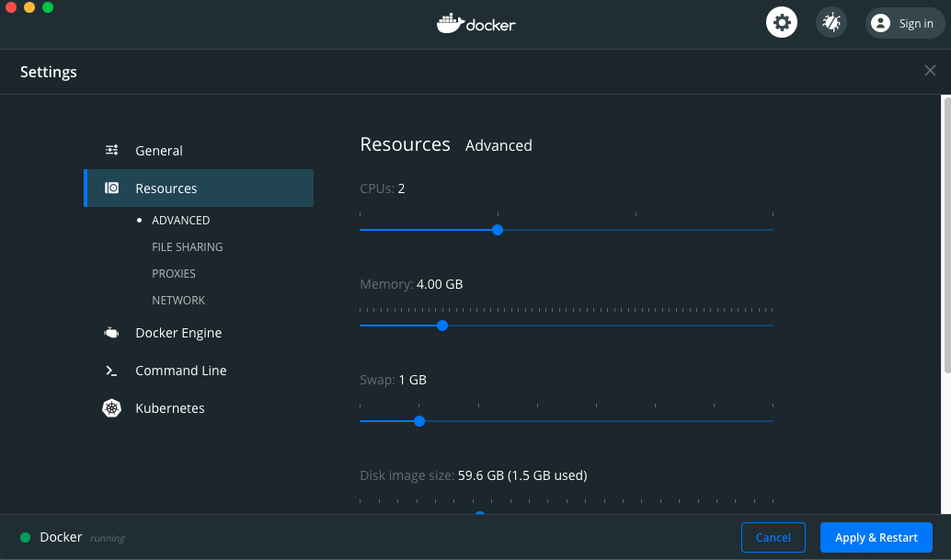Click the yellow macOS minimize button
The height and width of the screenshot is (560, 951).
tap(29, 7)
